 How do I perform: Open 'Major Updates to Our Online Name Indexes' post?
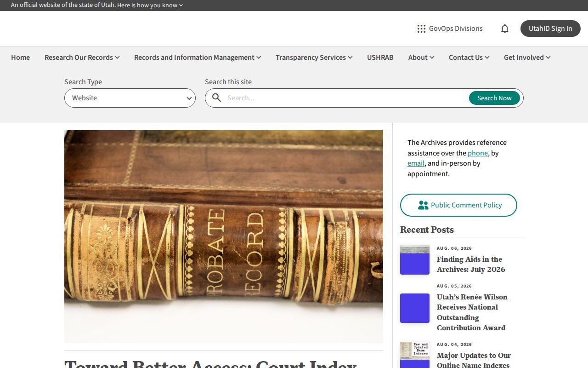474,361
